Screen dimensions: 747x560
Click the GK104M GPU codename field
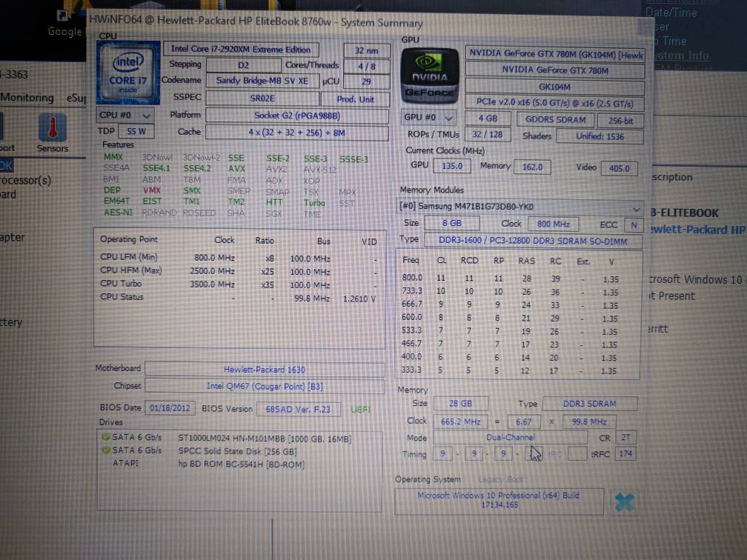click(x=554, y=87)
